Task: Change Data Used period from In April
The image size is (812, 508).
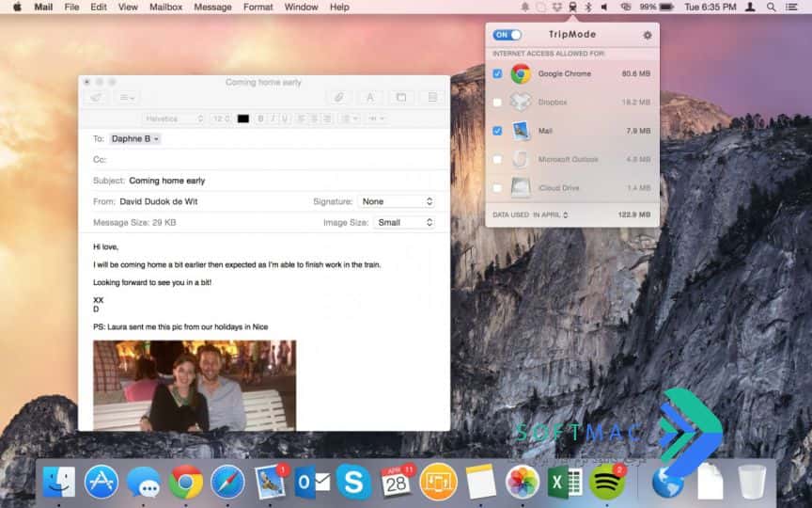Action: click(x=551, y=214)
